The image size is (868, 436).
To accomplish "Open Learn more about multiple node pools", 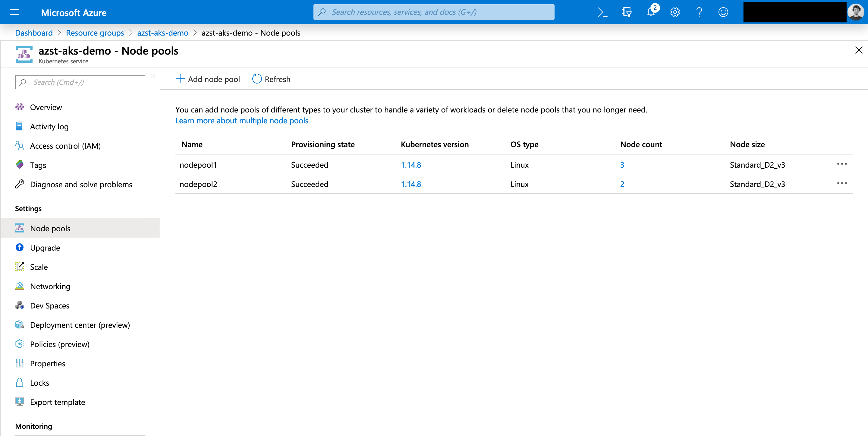I will (x=242, y=121).
